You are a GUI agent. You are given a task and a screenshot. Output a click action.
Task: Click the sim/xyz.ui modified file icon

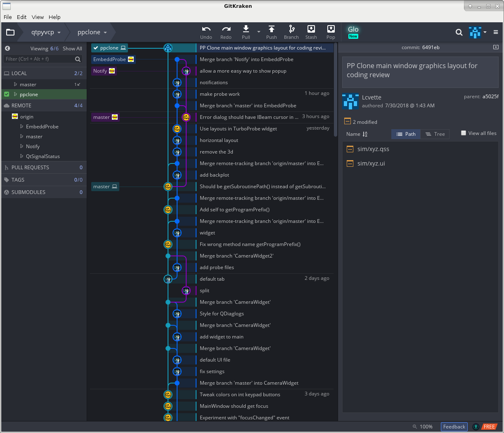pyautogui.click(x=350, y=163)
